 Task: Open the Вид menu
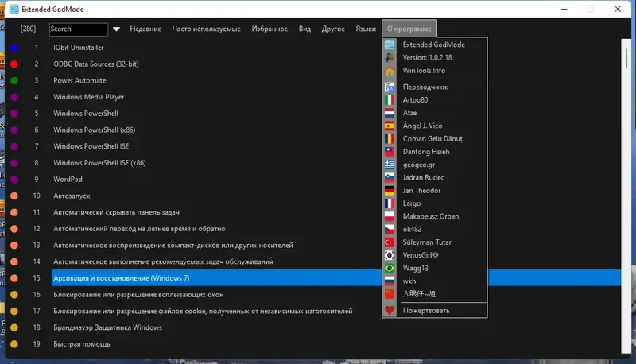pyautogui.click(x=304, y=29)
